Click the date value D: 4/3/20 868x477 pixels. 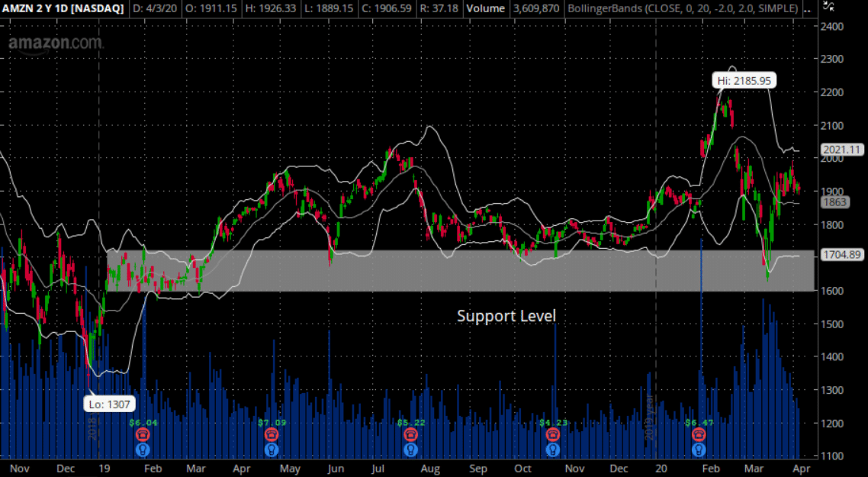156,8
